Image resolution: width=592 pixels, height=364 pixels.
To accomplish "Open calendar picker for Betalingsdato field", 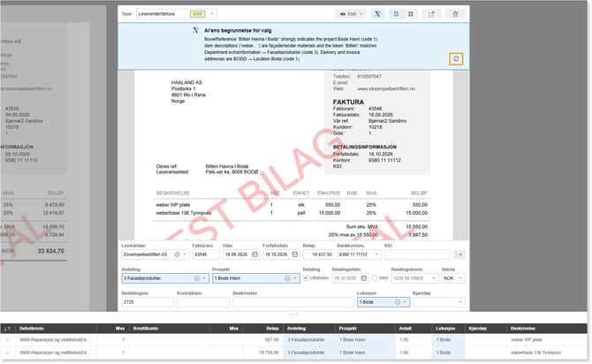I will (x=363, y=278).
